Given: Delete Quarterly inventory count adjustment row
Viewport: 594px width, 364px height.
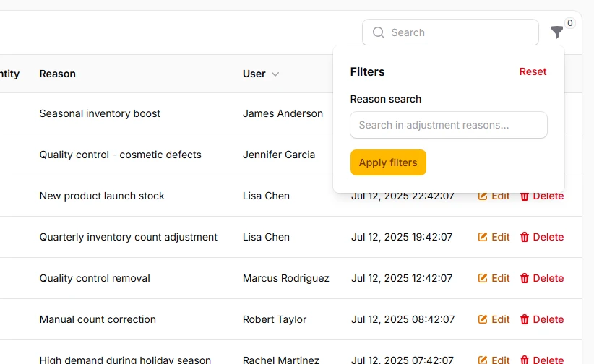Looking at the screenshot, I should [542, 237].
